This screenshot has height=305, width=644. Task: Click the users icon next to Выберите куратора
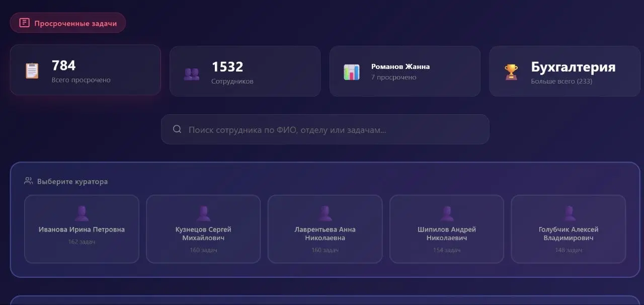point(29,181)
